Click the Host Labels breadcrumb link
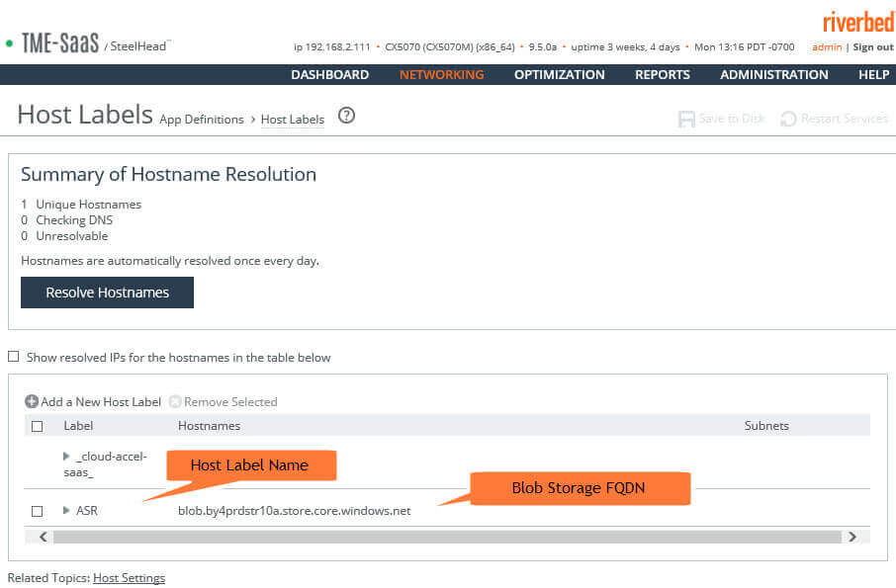This screenshot has height=588, width=896. tap(293, 120)
